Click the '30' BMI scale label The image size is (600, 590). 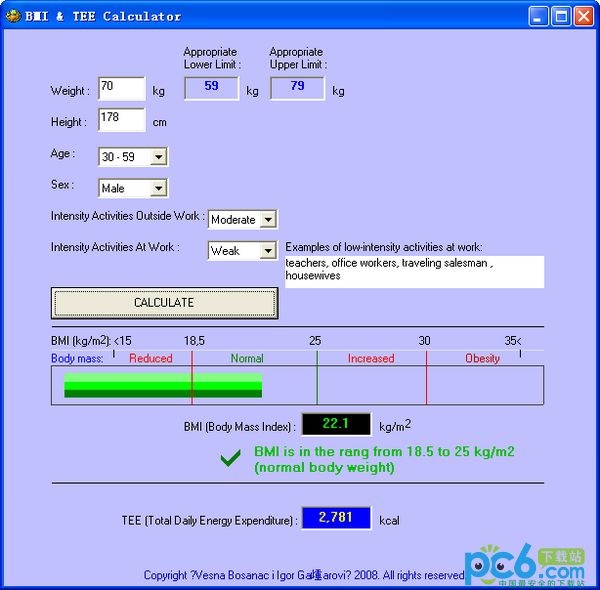(x=424, y=341)
